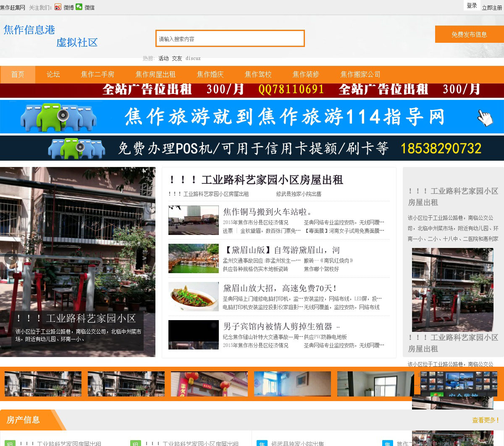Open the 焦作哪个驾校好 link
The width and height of the screenshot is (504, 446).
click(321, 269)
